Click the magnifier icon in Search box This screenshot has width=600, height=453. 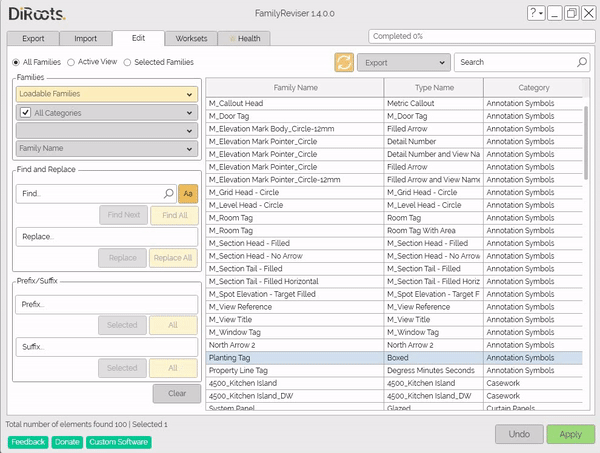pos(581,62)
